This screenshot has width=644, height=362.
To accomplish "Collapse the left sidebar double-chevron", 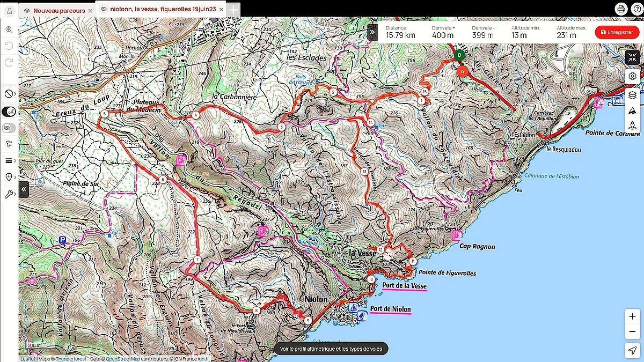I will (24, 189).
